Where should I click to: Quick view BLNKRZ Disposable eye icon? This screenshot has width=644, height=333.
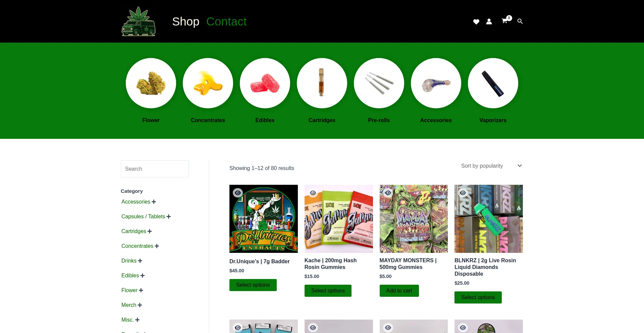click(x=463, y=193)
